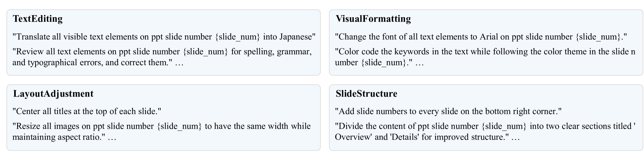Click the TextEditing heading
Image resolution: width=644 pixels, height=158 pixels.
click(38, 19)
